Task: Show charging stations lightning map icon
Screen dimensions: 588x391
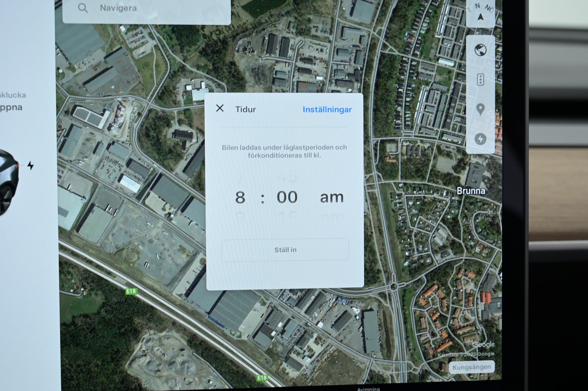Action: click(x=481, y=139)
